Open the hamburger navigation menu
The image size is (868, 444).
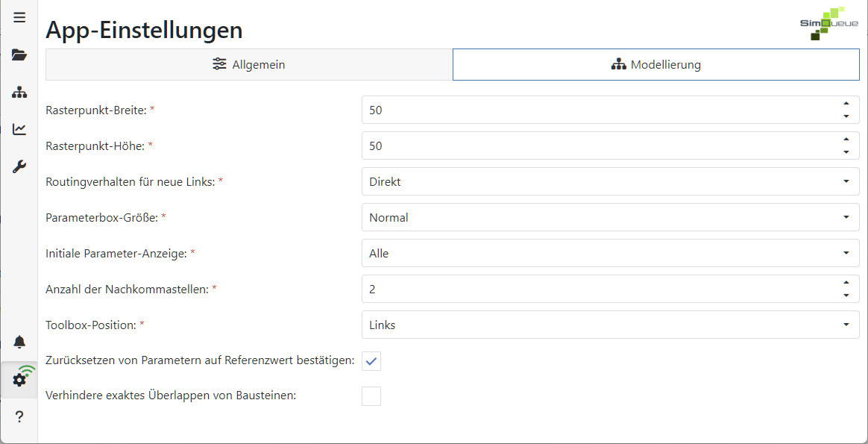click(x=19, y=16)
